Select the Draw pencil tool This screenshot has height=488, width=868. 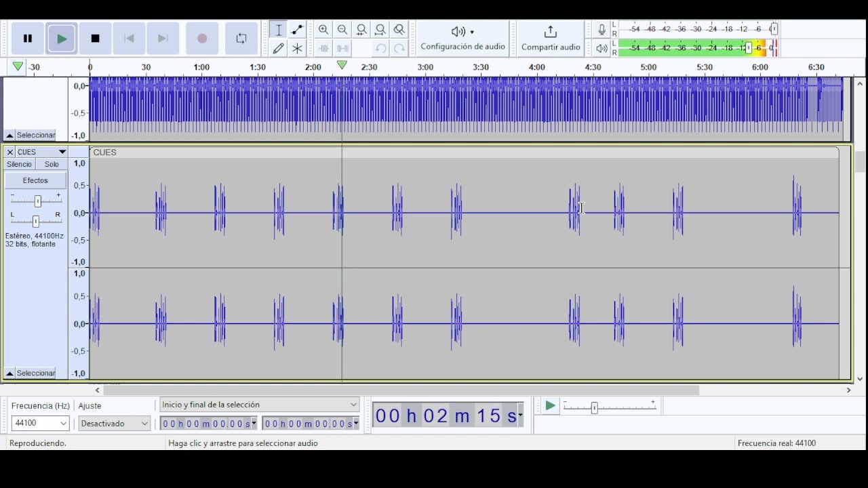(x=278, y=48)
